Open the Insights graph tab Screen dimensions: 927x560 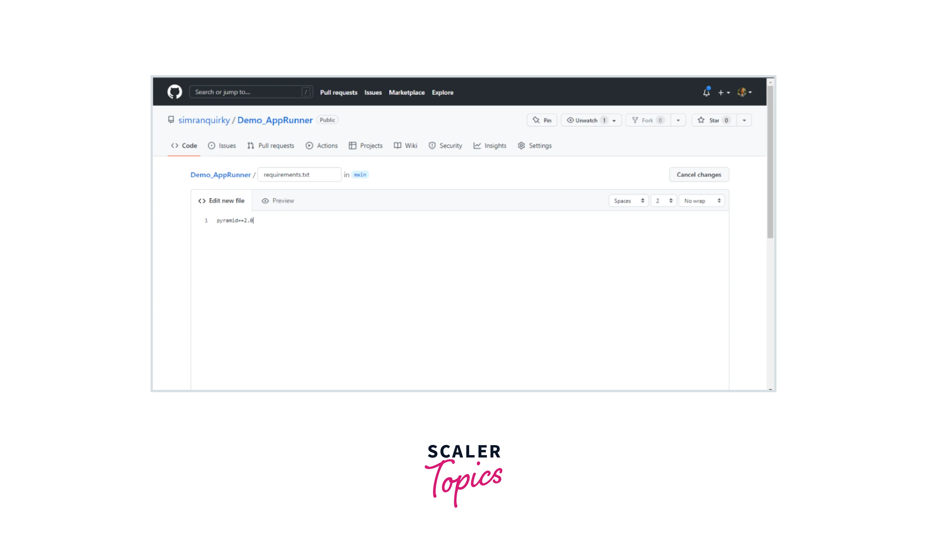[490, 146]
